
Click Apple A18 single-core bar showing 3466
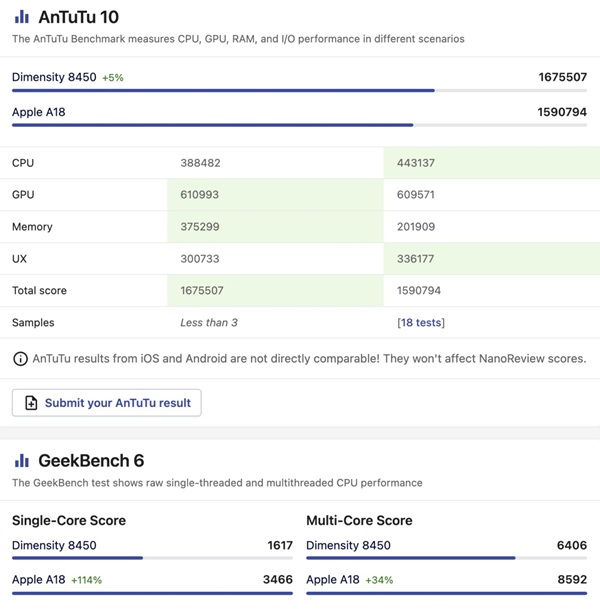tap(152, 593)
